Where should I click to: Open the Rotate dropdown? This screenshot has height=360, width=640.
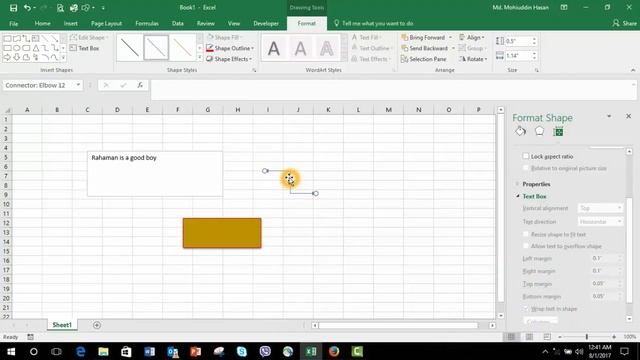click(473, 59)
